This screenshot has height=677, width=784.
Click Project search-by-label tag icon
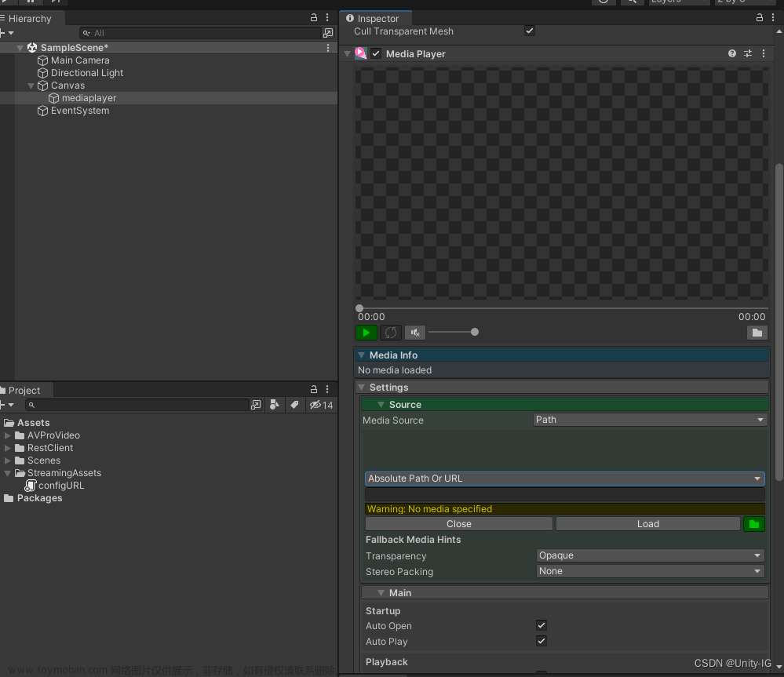pos(294,405)
